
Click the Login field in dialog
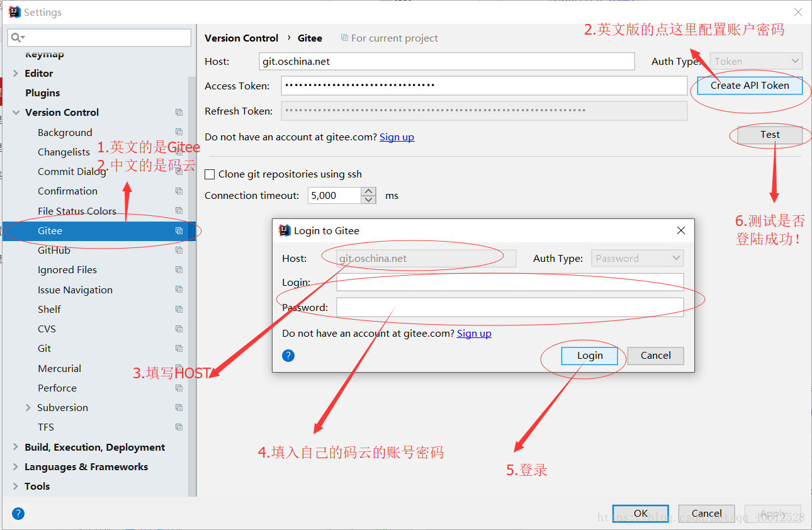[510, 282]
